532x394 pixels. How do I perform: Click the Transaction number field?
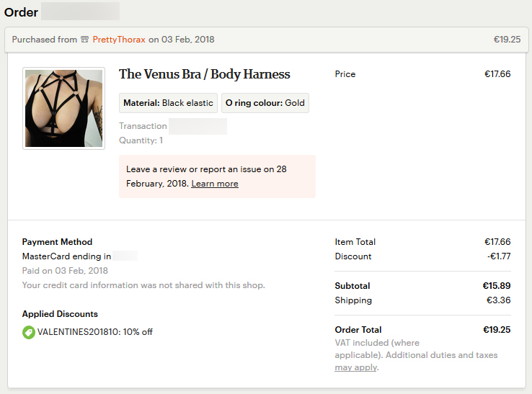[x=198, y=126]
